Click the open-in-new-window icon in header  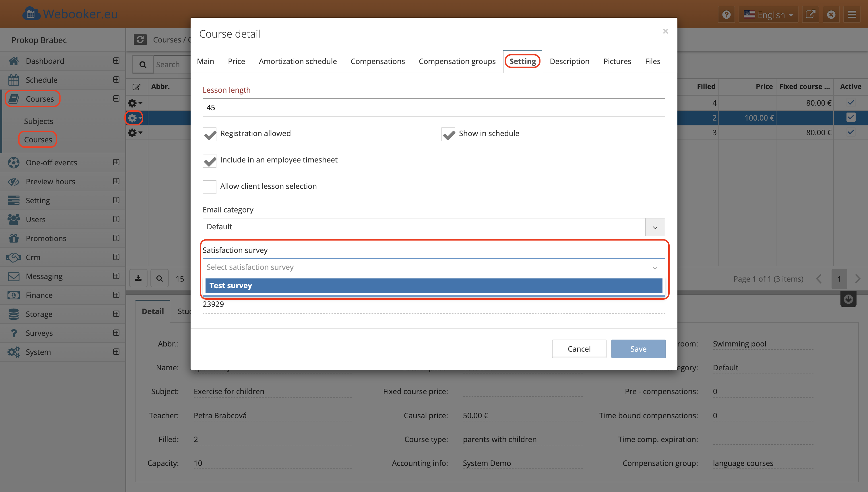pyautogui.click(x=810, y=15)
